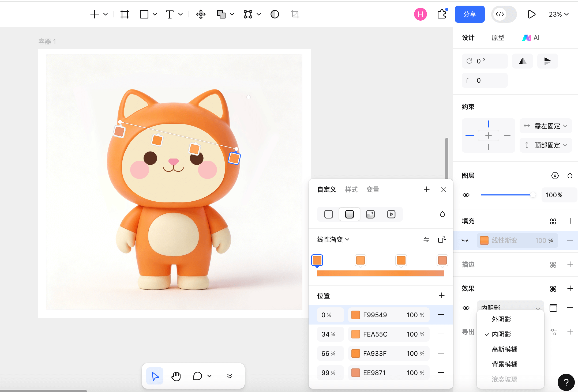578x392 pixels.
Task: Toggle layer visibility eye in 图层 section
Action: 466,195
